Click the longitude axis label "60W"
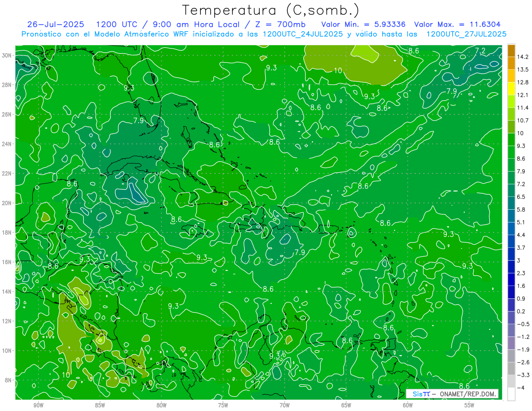532x411 pixels. pos(408,405)
